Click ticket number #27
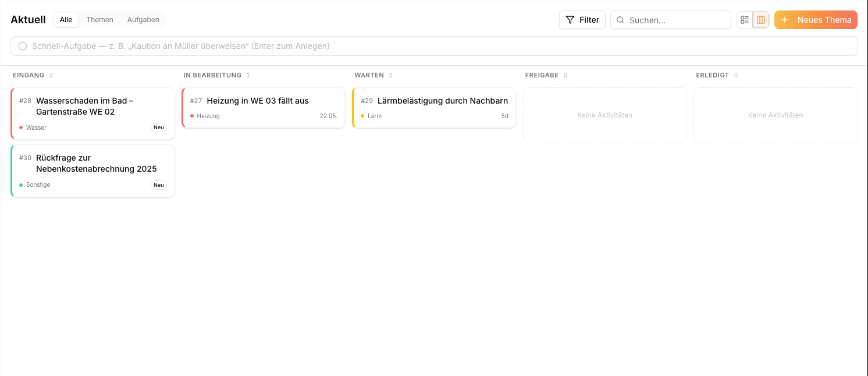 pos(196,101)
